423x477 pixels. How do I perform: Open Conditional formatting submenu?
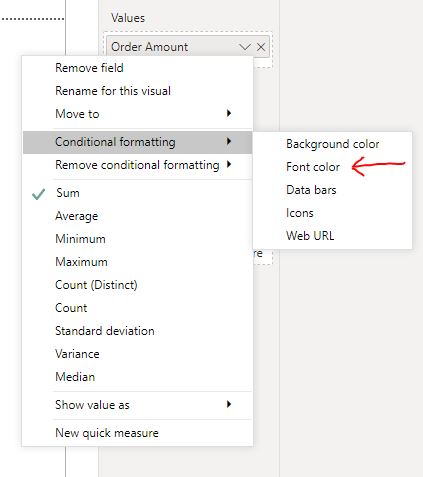(137, 142)
